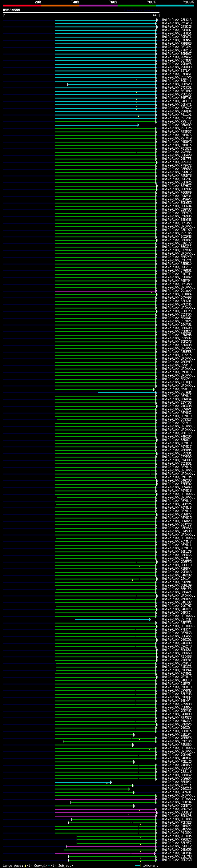The height and width of the screenshot is (868, 197).
Task: Click hit label UniRef100_B5KGP8
Action: coord(176,816)
